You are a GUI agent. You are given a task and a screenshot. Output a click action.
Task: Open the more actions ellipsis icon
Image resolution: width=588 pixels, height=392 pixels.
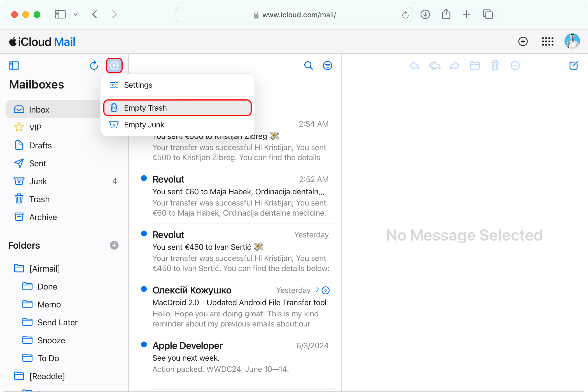tap(515, 66)
